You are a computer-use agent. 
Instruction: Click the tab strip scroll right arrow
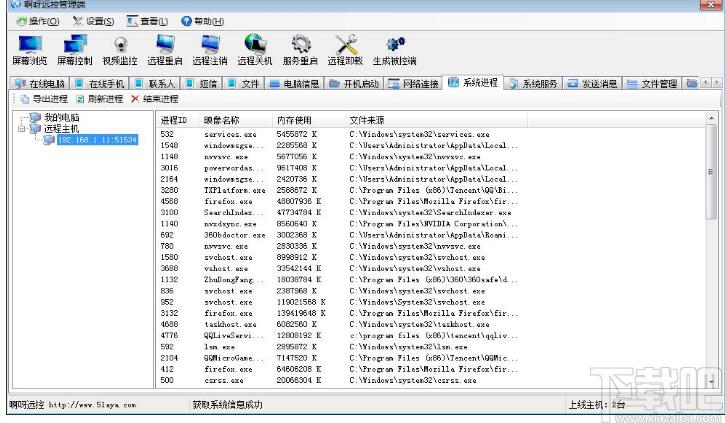coord(717,83)
